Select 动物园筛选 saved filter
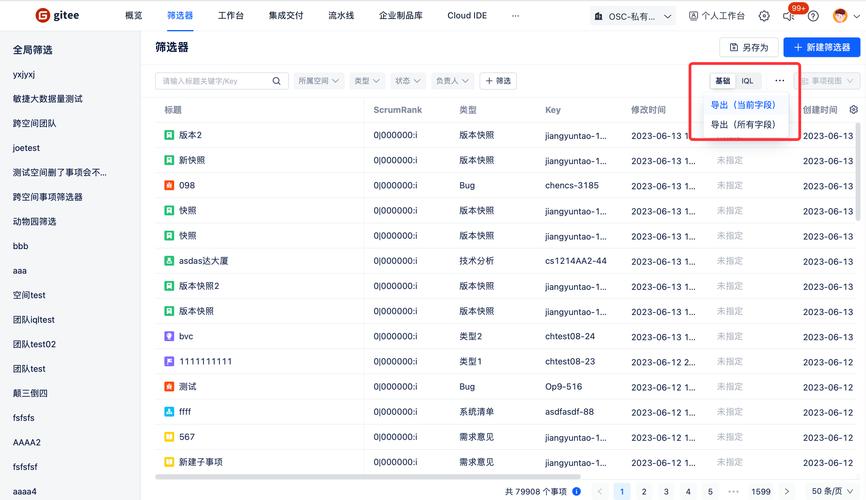The width and height of the screenshot is (866, 500). coord(34,222)
